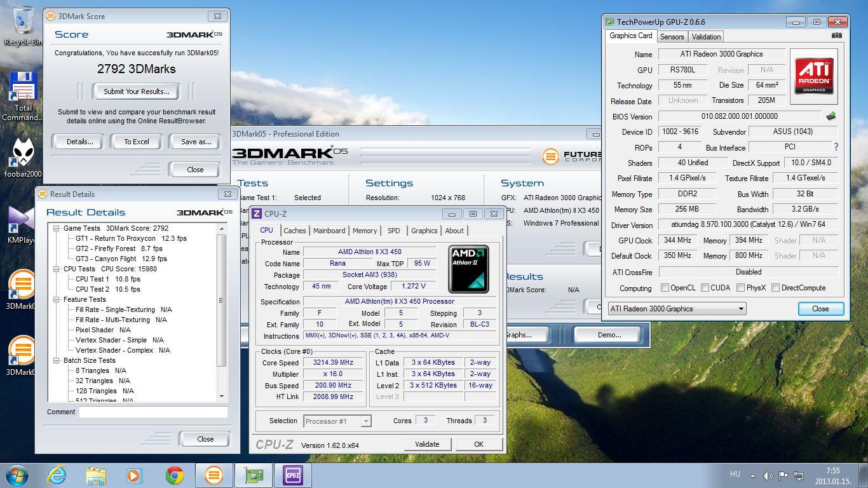Switch to 3DMark taskbar item
The width and height of the screenshot is (868, 488).
coord(214,475)
